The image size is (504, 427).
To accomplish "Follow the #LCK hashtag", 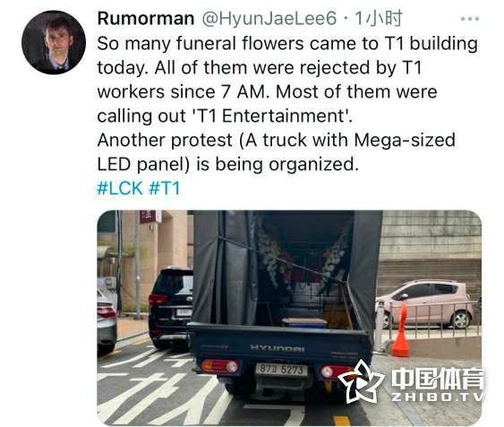I will coord(120,188).
